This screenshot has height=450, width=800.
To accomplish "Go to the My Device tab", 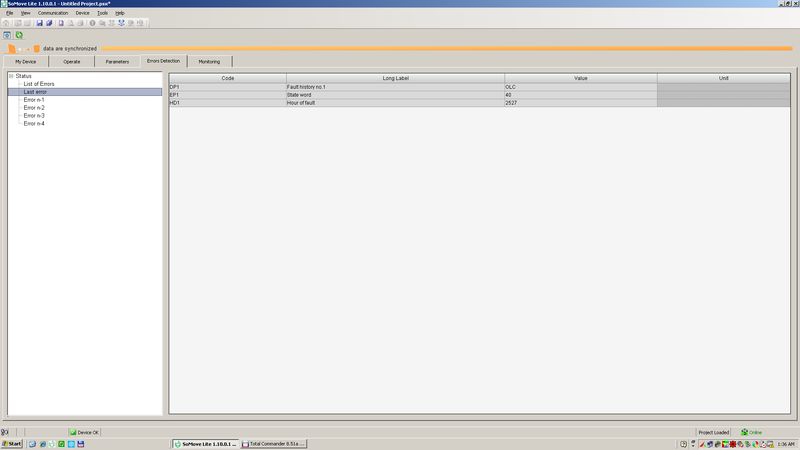I will pyautogui.click(x=26, y=62).
